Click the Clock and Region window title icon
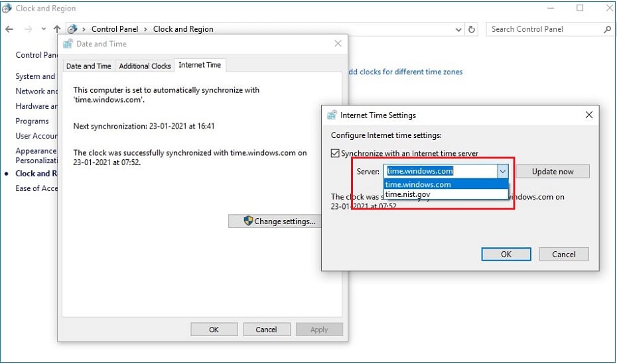The height and width of the screenshot is (364, 617). [x=7, y=8]
